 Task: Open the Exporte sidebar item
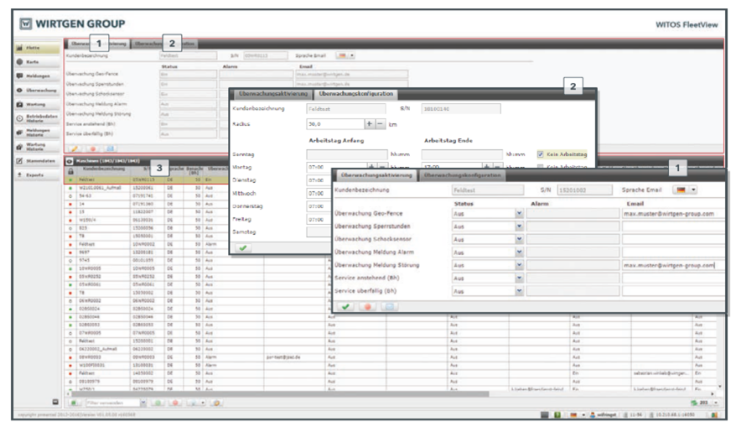pyautogui.click(x=30, y=175)
